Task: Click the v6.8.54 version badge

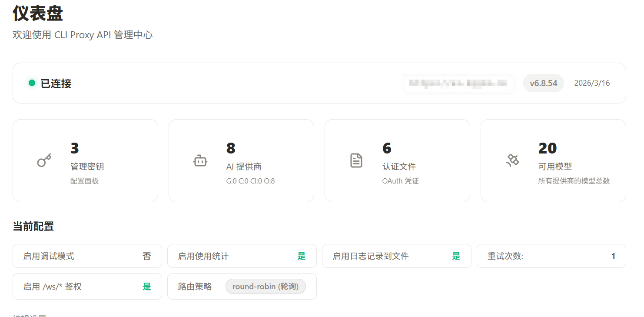Action: tap(543, 83)
